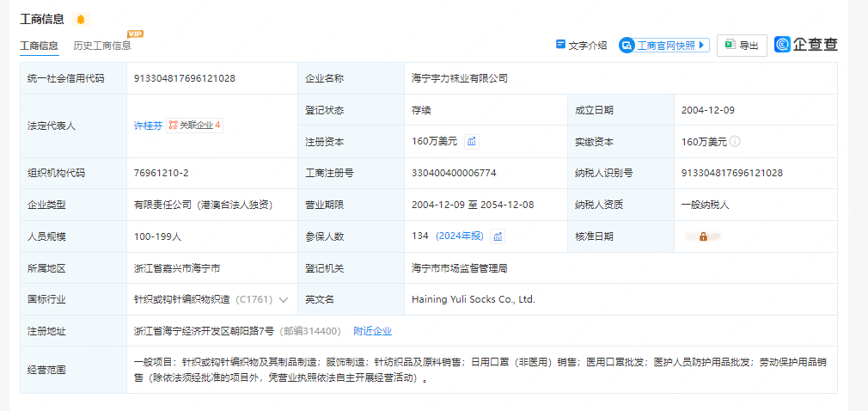Open legal representative 许桂芬's profile
This screenshot has width=868, height=411.
147,126
